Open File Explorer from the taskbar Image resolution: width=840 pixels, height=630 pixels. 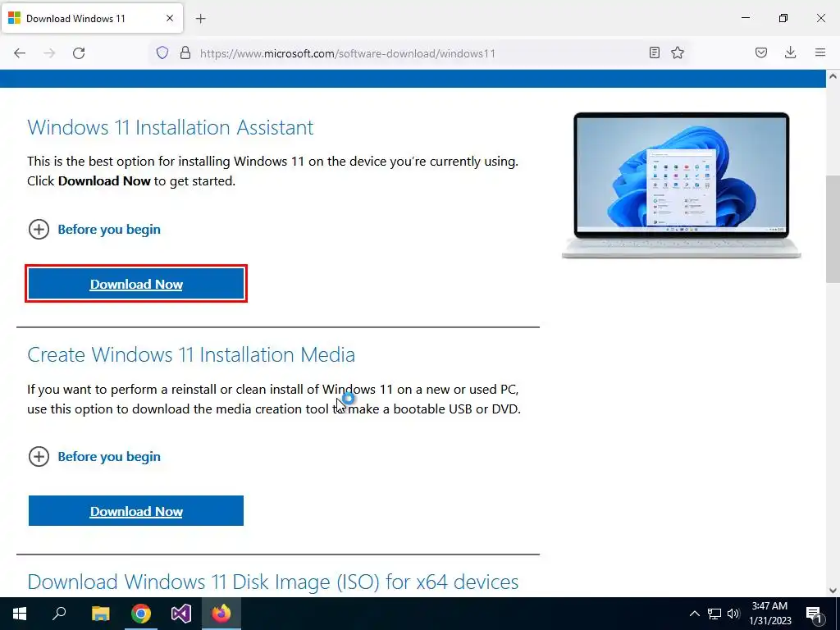[100, 614]
